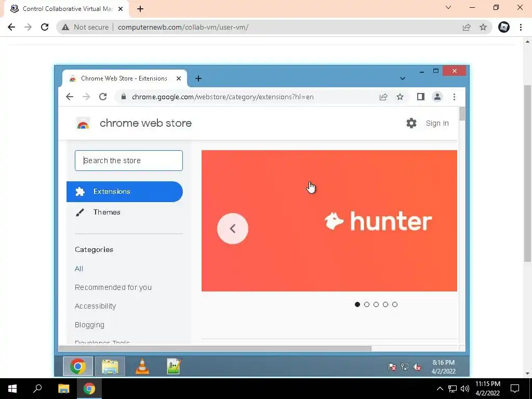Select the fourth carousel dot
The image size is (532, 399).
(385, 304)
